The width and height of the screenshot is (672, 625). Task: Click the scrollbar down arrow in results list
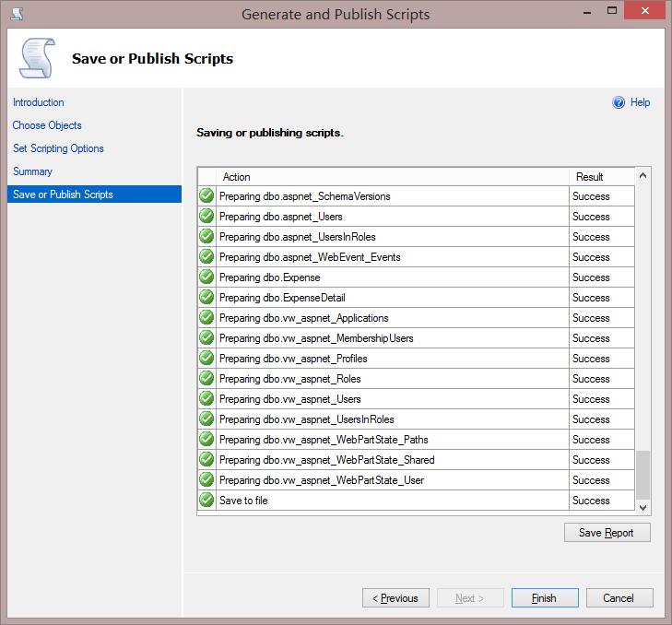tap(643, 506)
